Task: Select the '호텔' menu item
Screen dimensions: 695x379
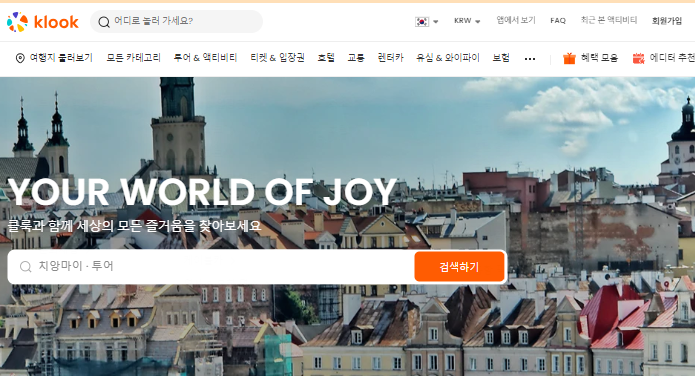Action: pos(326,58)
